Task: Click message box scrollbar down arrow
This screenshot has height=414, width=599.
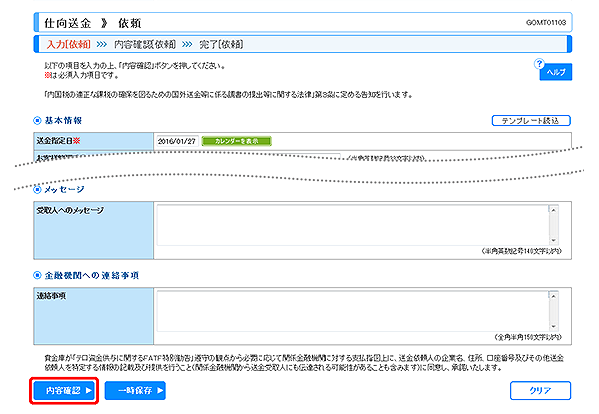Action: (x=553, y=241)
